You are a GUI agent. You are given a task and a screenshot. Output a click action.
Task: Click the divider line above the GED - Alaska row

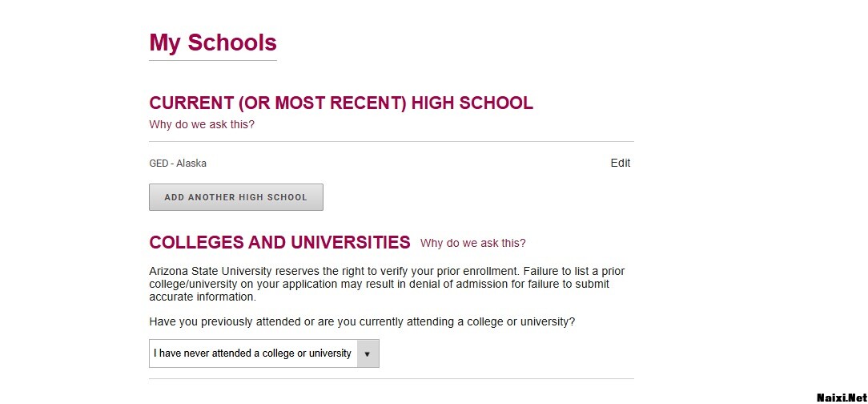(x=391, y=142)
